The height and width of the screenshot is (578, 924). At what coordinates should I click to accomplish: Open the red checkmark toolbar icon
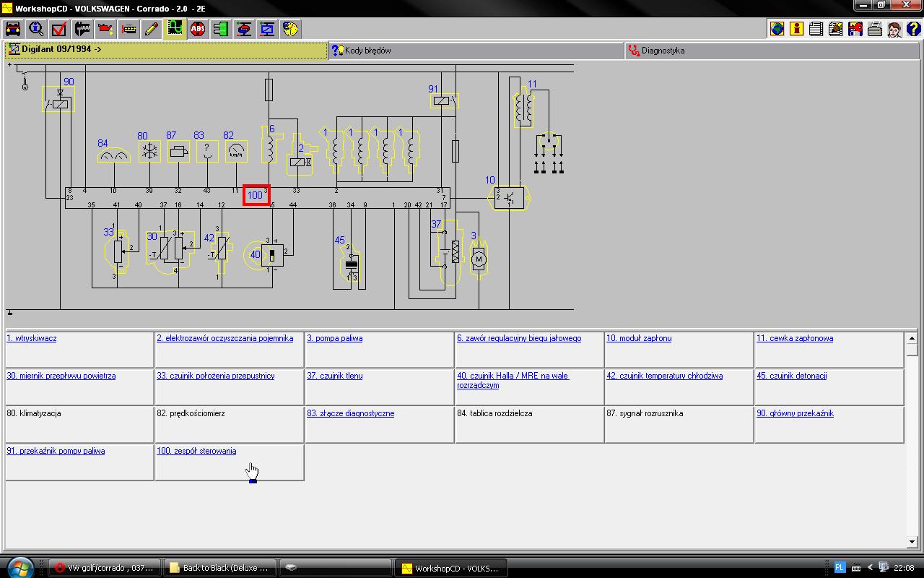tap(59, 29)
